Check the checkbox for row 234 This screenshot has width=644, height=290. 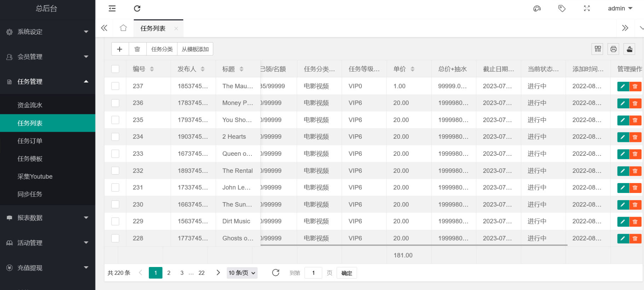(x=115, y=137)
